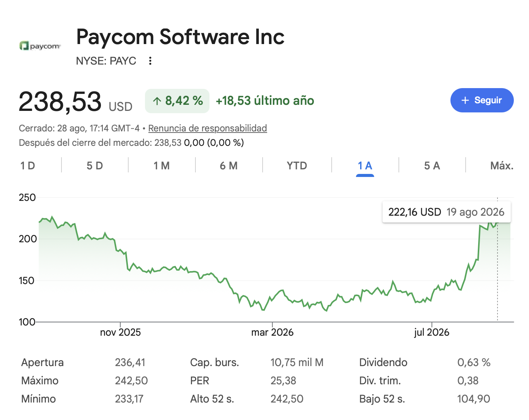Click the Paycom logo icon

click(40, 46)
